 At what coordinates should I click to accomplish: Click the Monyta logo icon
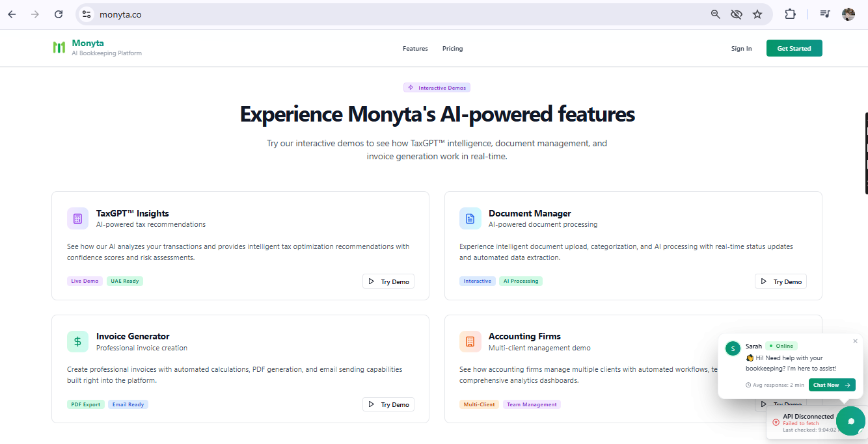[x=59, y=47]
